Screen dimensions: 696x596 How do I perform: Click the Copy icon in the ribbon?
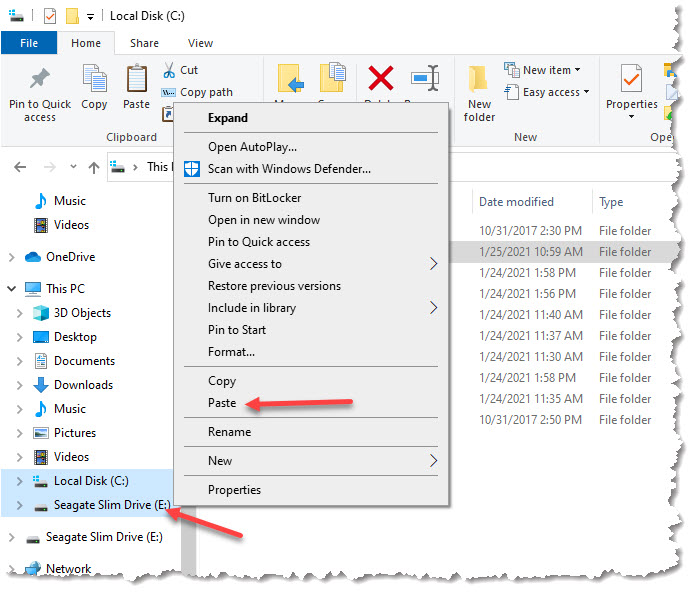(x=94, y=80)
